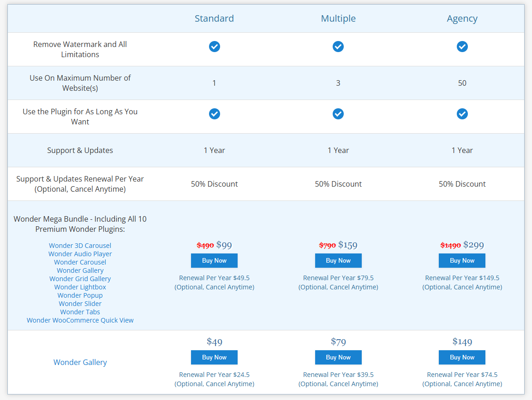Open the Wonder Audio Player link
The height and width of the screenshot is (400, 532).
click(80, 254)
